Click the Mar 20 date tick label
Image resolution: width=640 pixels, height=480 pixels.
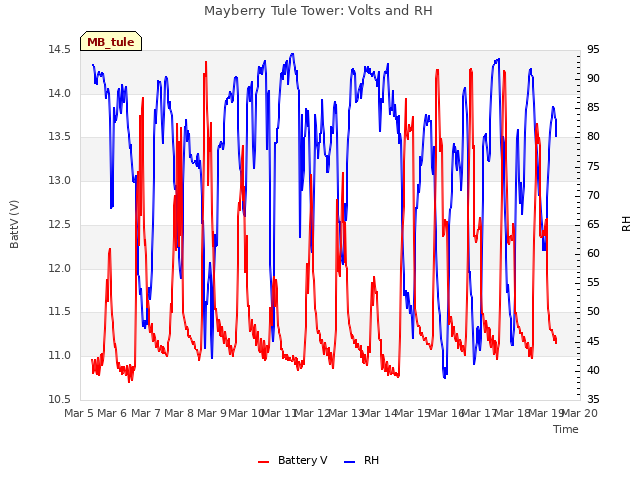point(580,413)
